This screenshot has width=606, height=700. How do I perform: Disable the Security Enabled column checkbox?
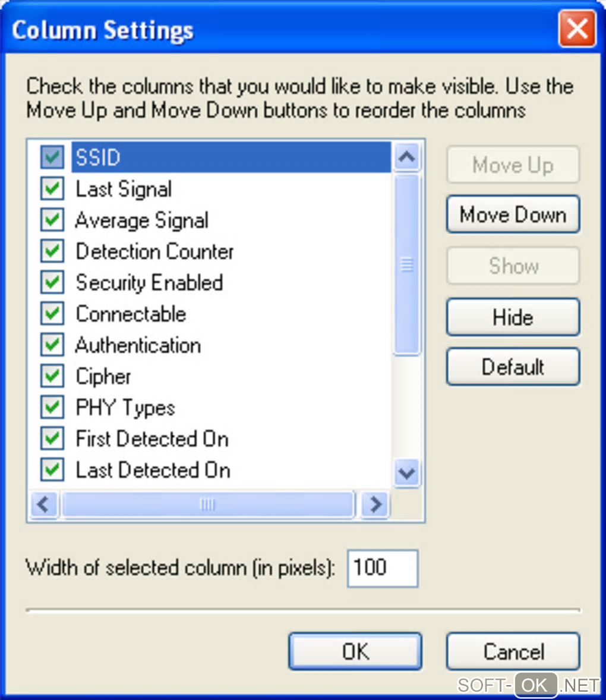click(52, 282)
